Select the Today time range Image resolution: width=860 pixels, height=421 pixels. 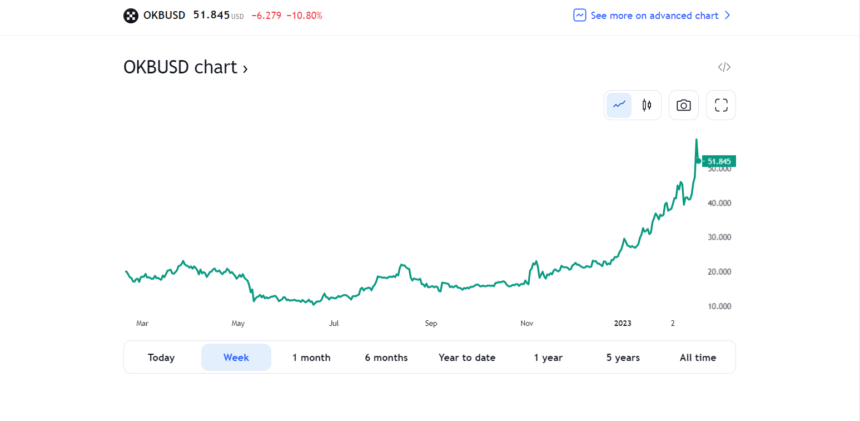pos(161,358)
